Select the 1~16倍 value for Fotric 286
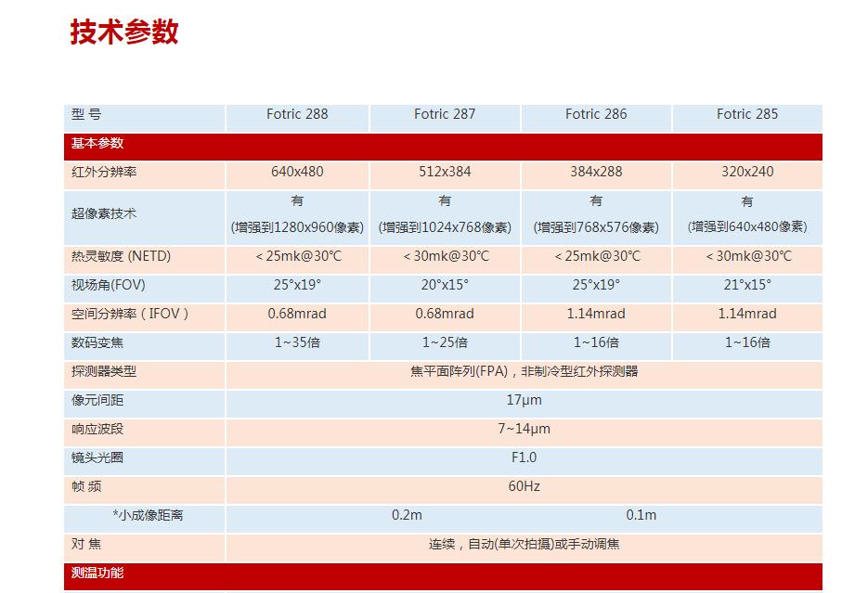Screen dimensions: 868x593 pyautogui.click(x=596, y=342)
